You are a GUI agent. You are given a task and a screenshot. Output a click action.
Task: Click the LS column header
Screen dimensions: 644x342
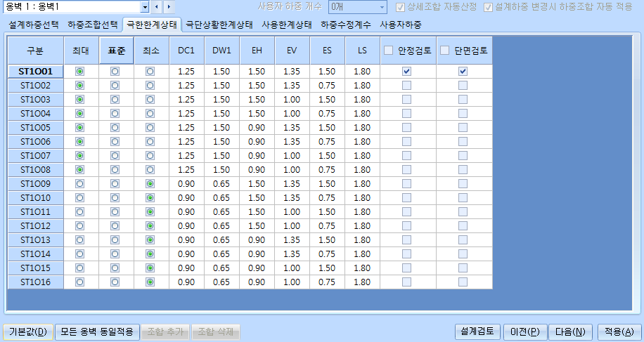click(362, 51)
